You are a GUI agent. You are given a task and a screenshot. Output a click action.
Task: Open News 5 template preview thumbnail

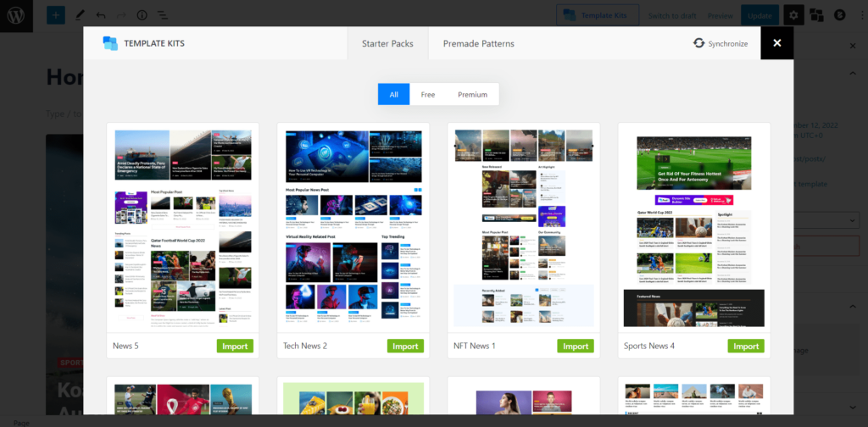[183, 228]
